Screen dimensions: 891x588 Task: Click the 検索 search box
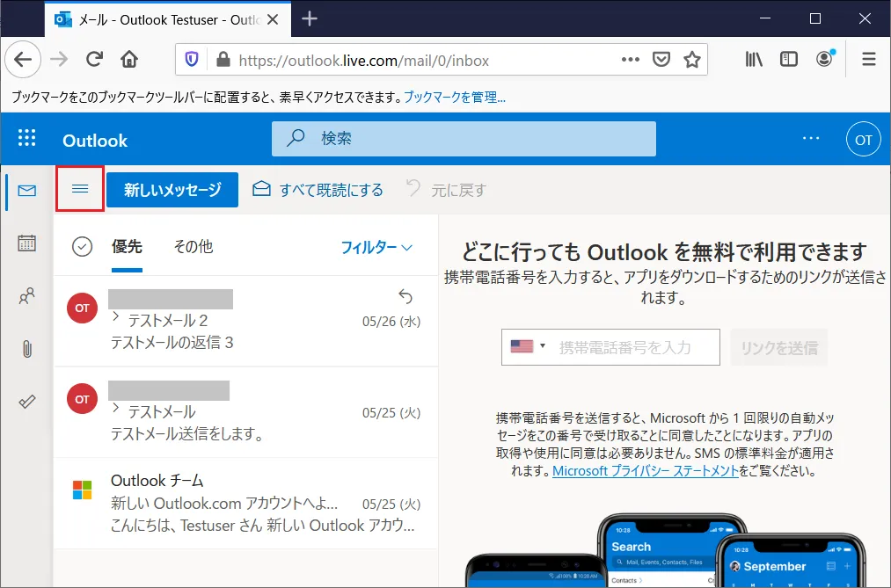464,139
